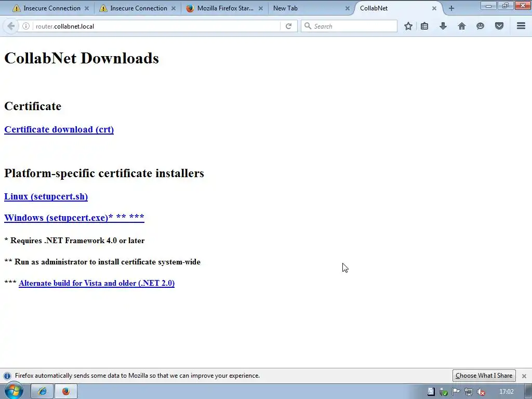Viewport: 532px width, 399px height.
Task: Open network status tray icon
Action: coord(469,392)
